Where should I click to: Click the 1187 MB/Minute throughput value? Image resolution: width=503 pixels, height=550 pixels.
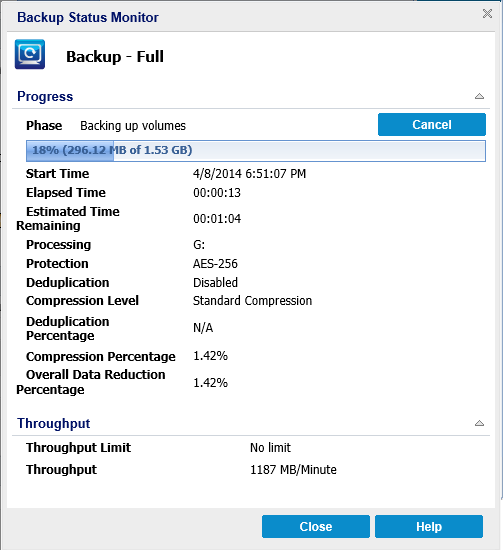293,469
